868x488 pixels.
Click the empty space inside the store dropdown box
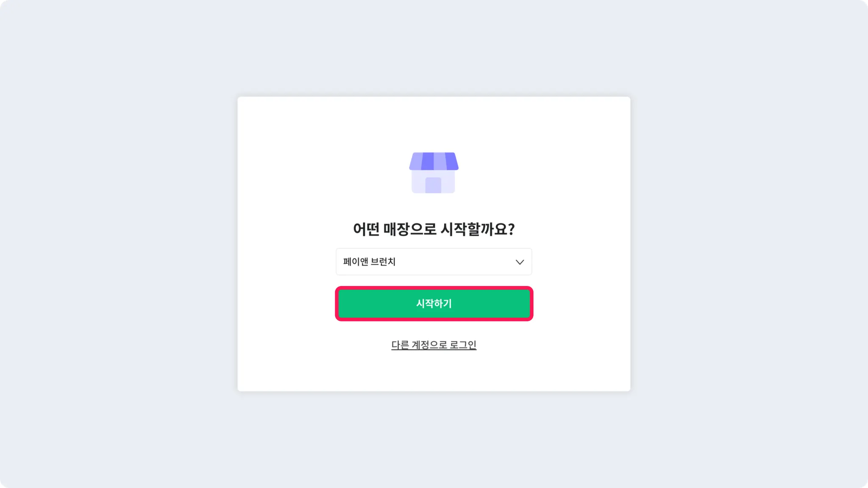coord(453,262)
